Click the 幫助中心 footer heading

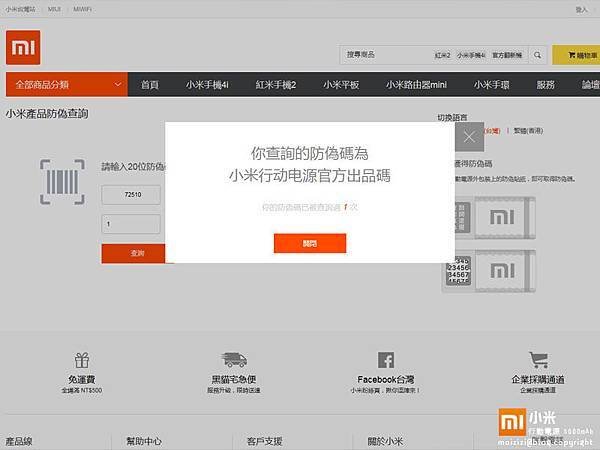(144, 441)
